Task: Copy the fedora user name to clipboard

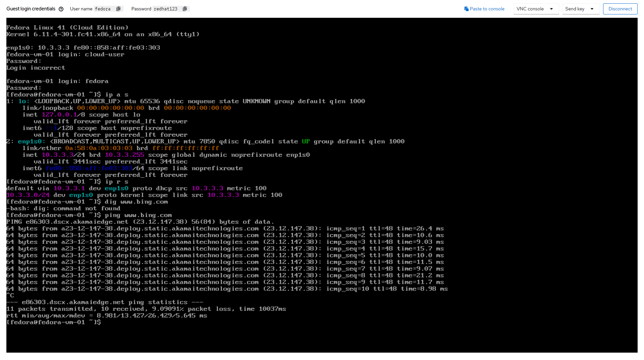Action: click(118, 9)
